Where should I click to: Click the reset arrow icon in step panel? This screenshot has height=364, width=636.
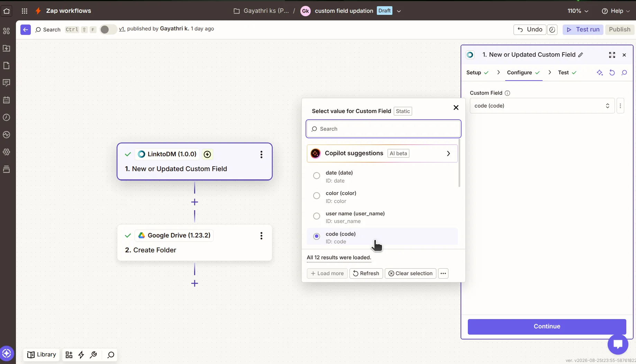click(612, 73)
